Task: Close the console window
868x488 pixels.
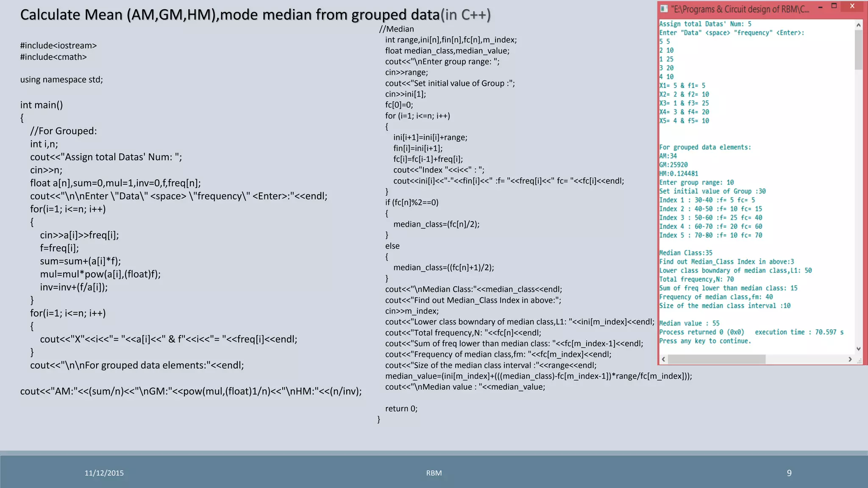Action: tap(852, 6)
